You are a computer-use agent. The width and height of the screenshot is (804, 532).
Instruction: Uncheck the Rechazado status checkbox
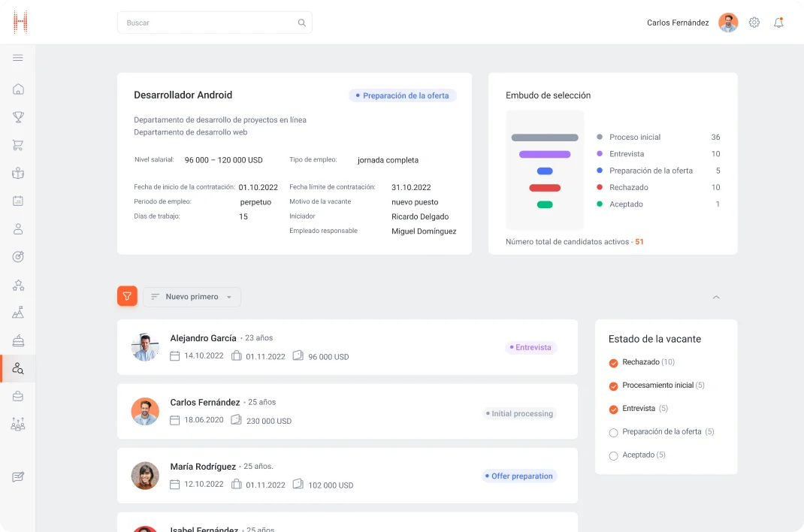(613, 363)
